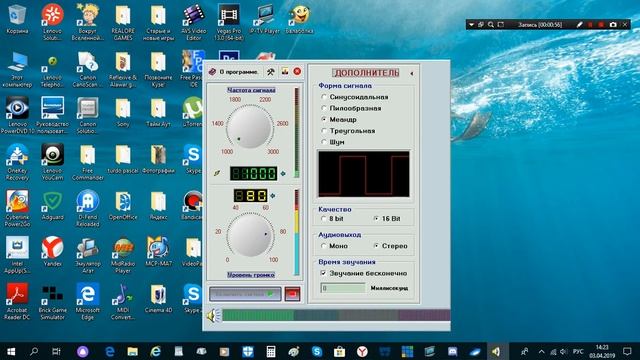The height and width of the screenshot is (360, 640).
Task: Click the speaker icon beside the level bar
Action: 213,316
